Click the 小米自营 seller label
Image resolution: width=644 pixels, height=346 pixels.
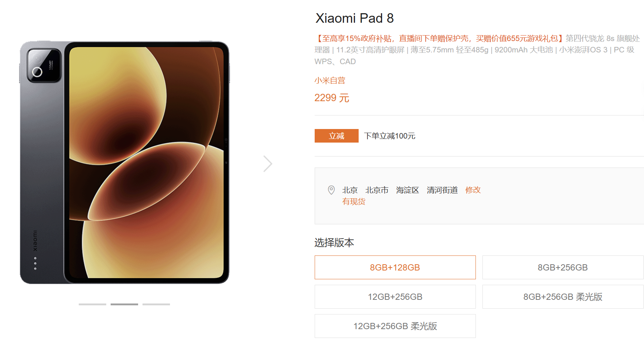click(330, 81)
